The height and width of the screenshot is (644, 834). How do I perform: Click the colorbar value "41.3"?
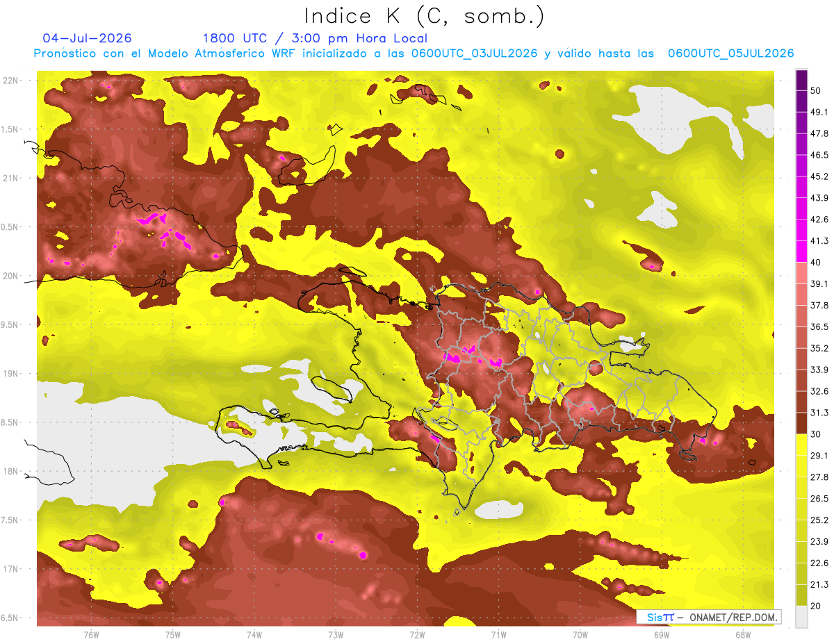click(x=818, y=241)
